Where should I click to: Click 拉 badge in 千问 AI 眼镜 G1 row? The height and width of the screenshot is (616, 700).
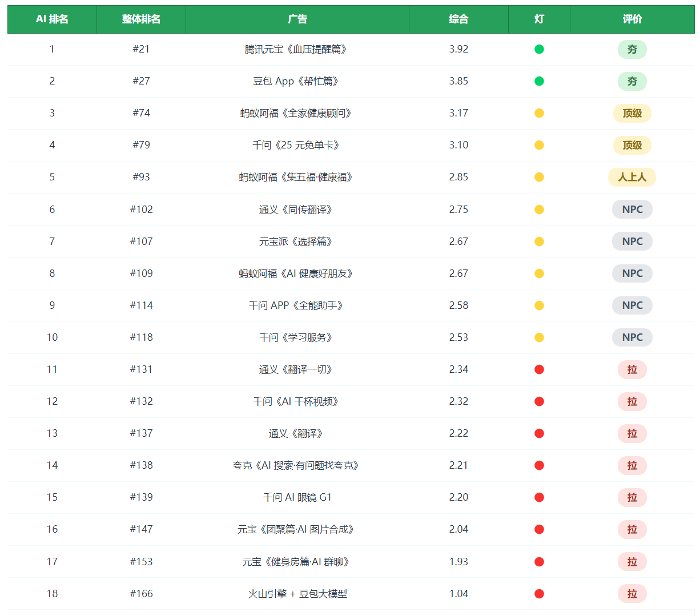632,497
